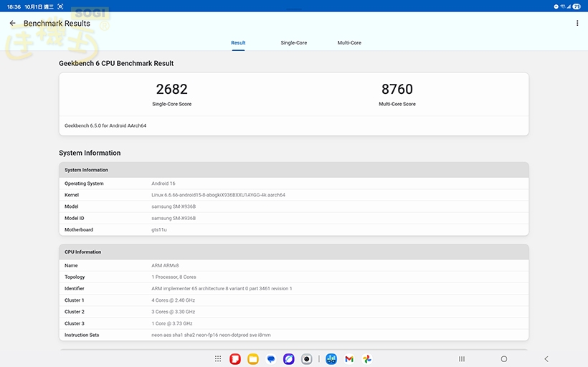
Task: Select the Result tab
Action: click(x=238, y=43)
